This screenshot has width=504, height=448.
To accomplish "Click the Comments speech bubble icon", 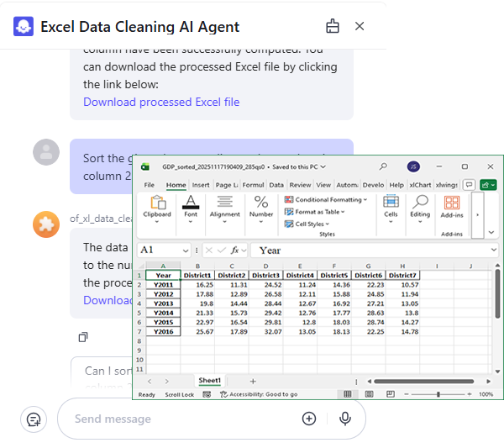I will (469, 185).
